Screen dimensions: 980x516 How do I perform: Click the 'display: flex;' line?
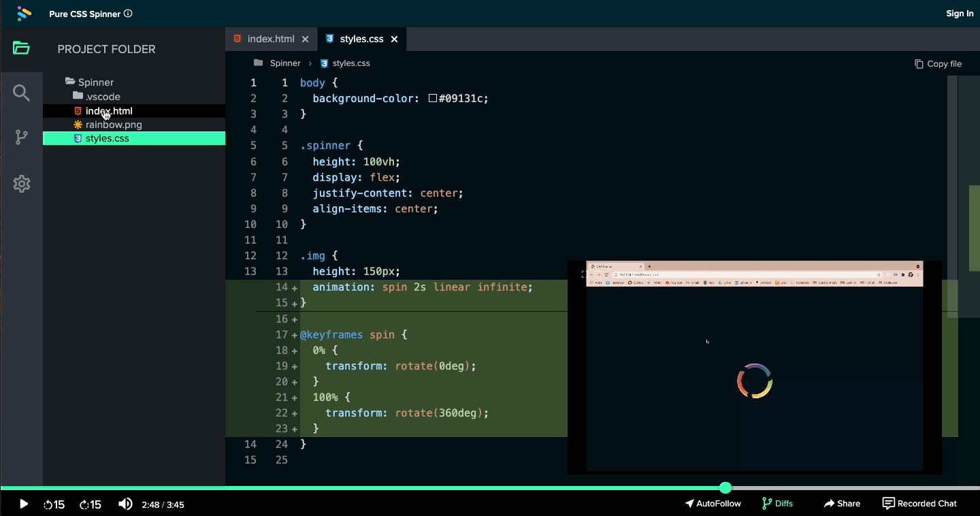coord(357,177)
